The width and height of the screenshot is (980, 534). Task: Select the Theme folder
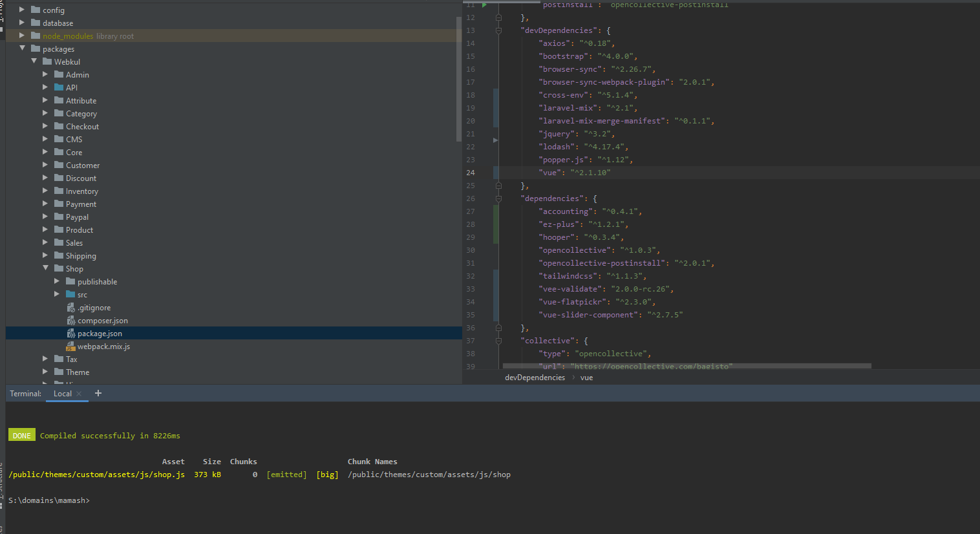point(78,372)
